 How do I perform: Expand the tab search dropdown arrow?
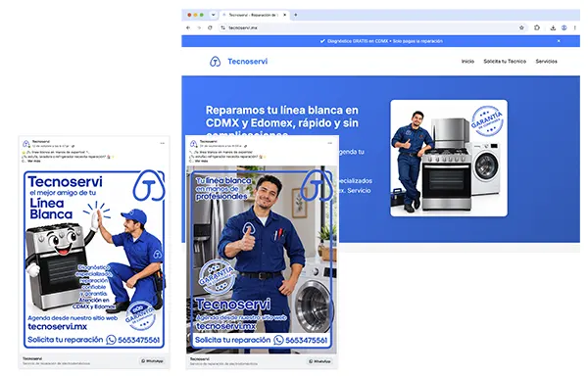pos(213,15)
